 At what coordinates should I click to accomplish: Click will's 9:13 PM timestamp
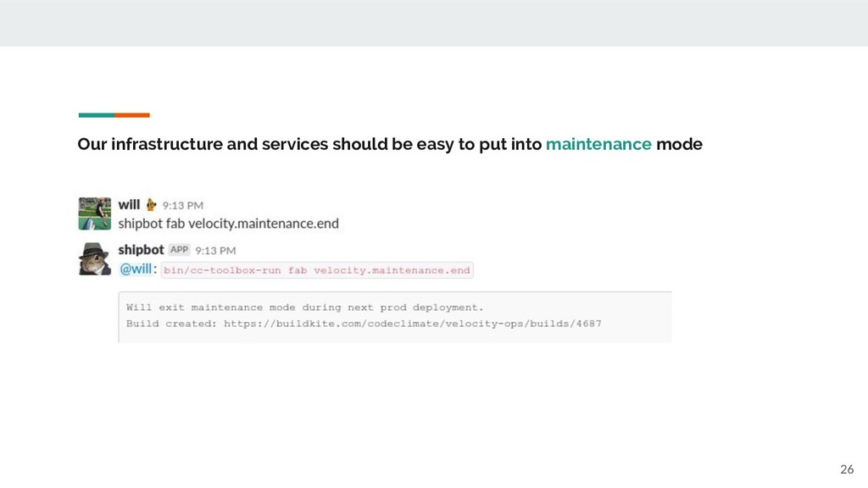point(183,206)
